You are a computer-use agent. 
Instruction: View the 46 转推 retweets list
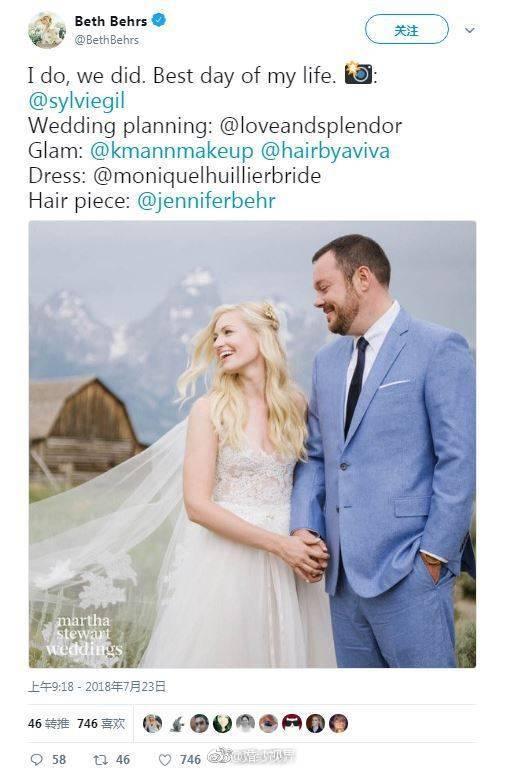(x=48, y=723)
